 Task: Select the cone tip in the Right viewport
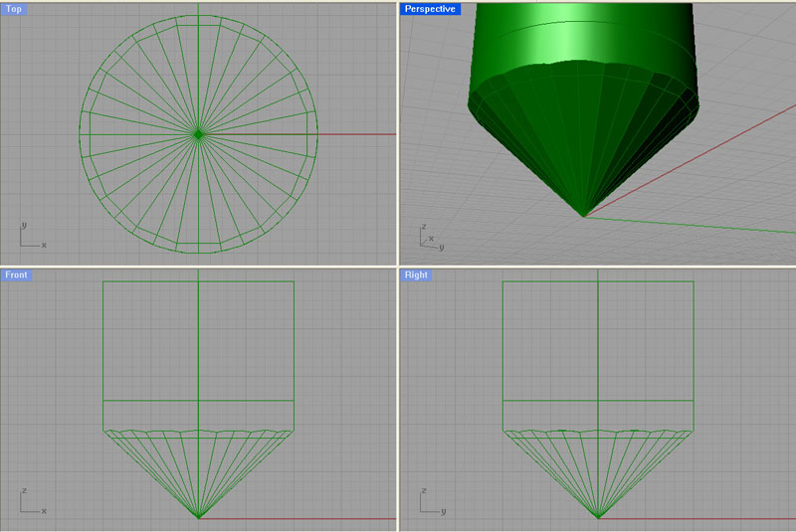tap(598, 517)
